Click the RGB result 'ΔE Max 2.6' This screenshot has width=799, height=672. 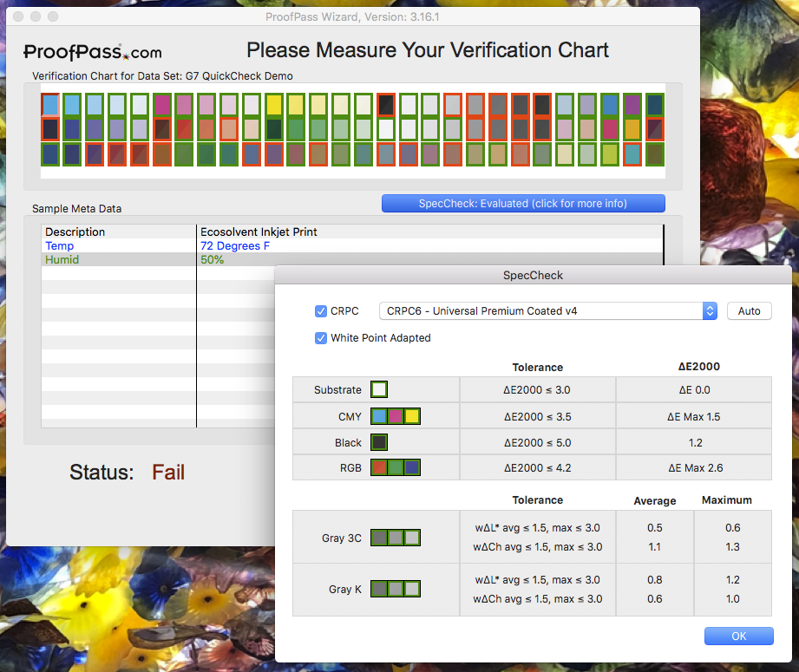coord(696,467)
